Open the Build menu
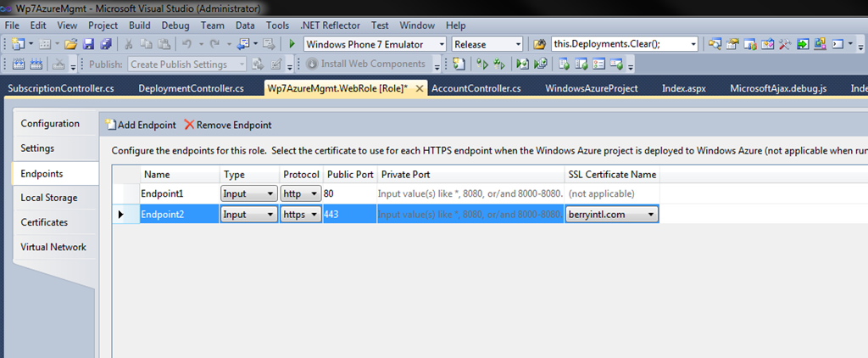This screenshot has height=358, width=868. pyautogui.click(x=140, y=25)
